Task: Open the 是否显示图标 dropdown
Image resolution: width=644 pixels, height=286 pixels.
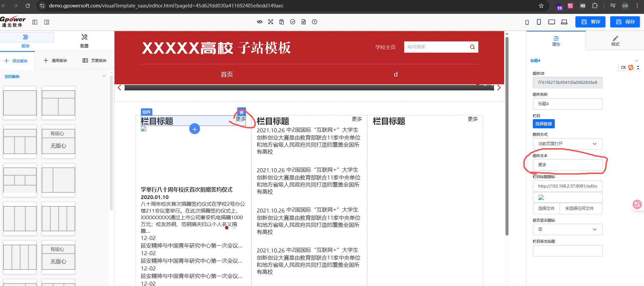Action: [x=568, y=229]
